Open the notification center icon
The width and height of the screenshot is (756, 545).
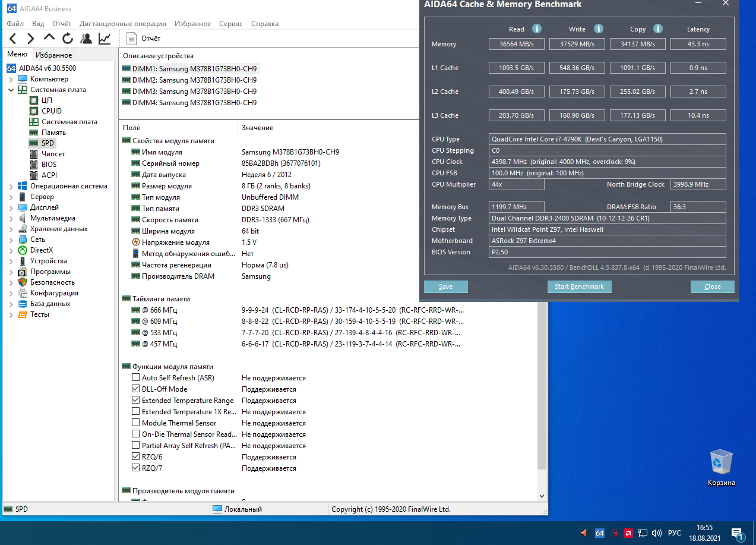point(738,533)
